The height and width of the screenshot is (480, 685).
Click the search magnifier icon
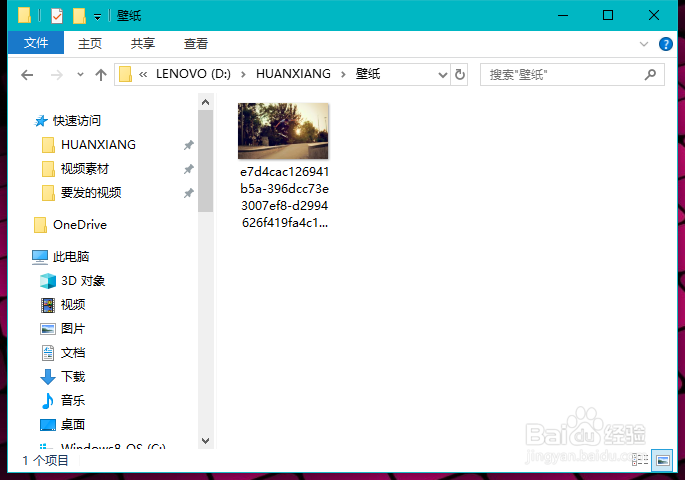click(650, 75)
